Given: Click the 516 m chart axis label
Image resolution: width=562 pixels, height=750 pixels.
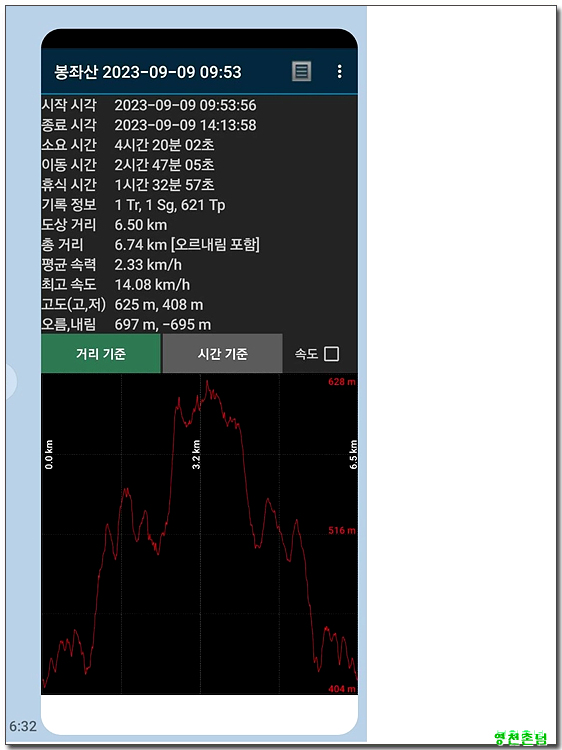Looking at the screenshot, I should pos(342,530).
